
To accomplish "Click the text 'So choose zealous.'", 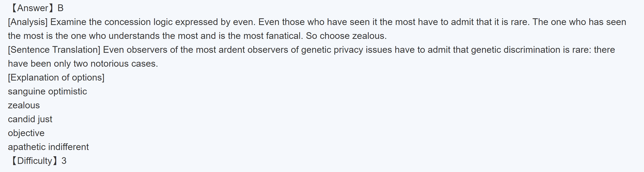I will click(x=346, y=36).
